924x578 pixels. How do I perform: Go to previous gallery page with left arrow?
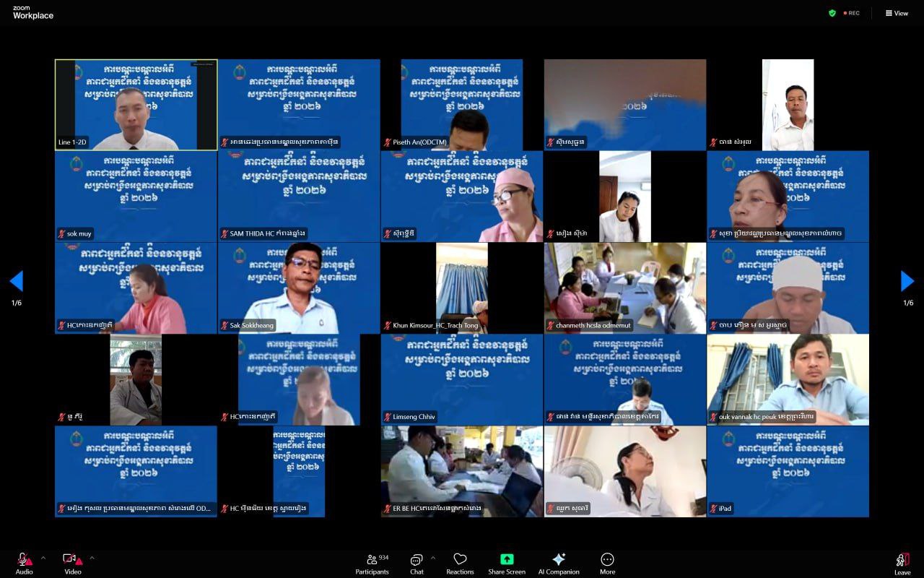click(x=16, y=281)
